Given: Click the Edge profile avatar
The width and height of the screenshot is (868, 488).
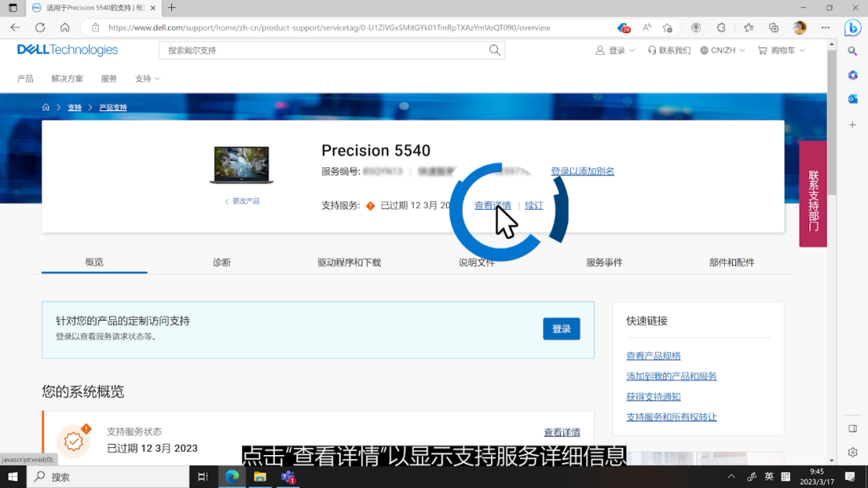Looking at the screenshot, I should [x=799, y=27].
